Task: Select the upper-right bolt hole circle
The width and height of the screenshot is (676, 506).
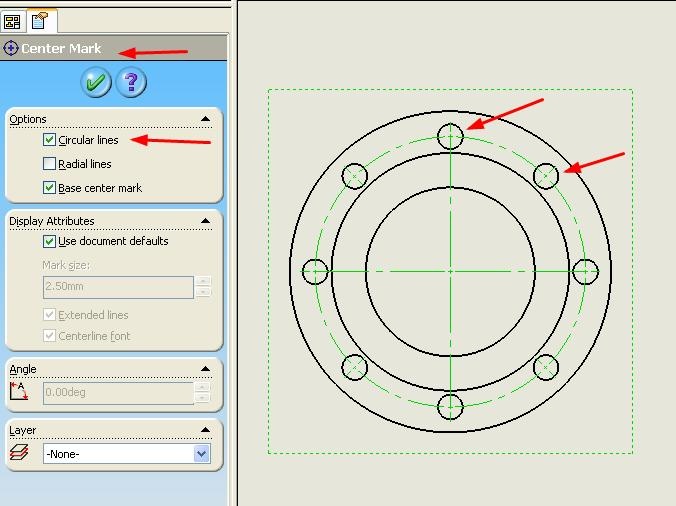Action: click(x=546, y=176)
